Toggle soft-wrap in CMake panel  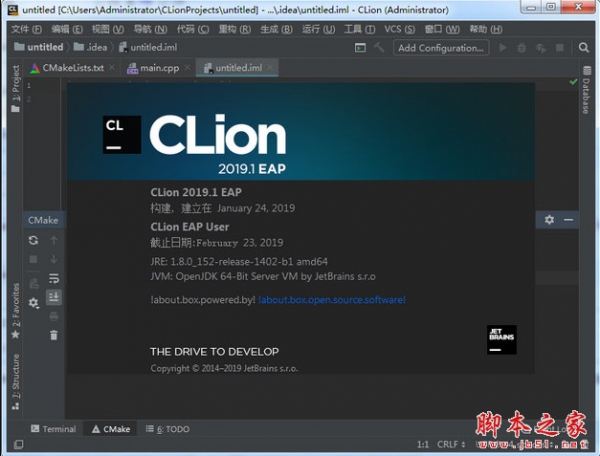click(x=54, y=278)
